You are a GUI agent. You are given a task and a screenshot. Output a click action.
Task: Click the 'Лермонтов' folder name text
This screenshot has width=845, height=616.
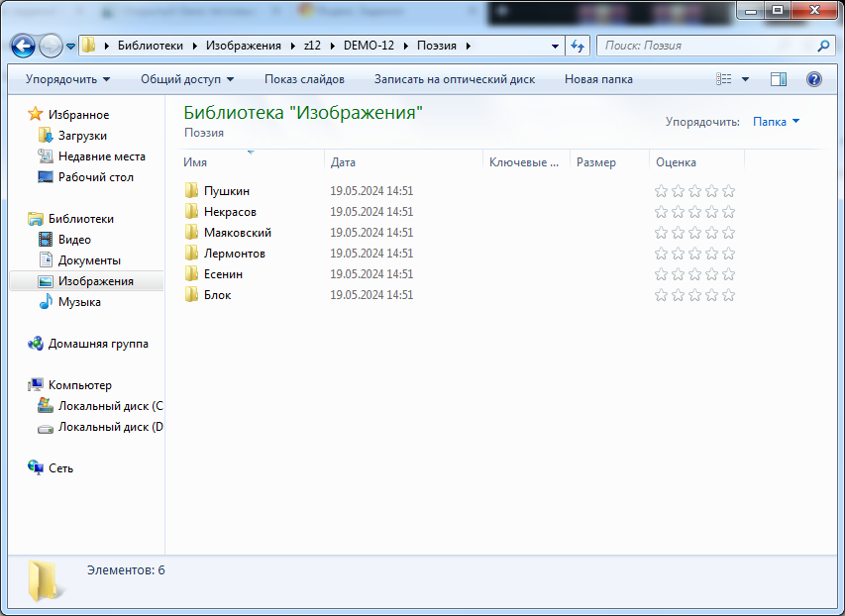click(x=235, y=254)
